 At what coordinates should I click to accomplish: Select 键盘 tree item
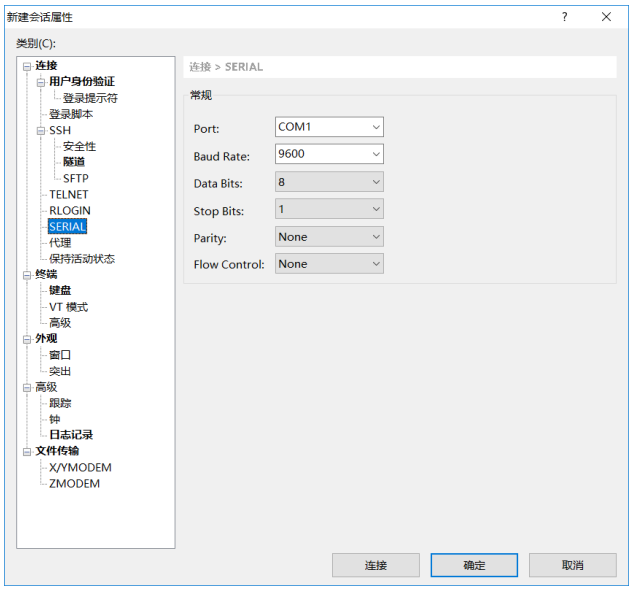click(x=60, y=290)
